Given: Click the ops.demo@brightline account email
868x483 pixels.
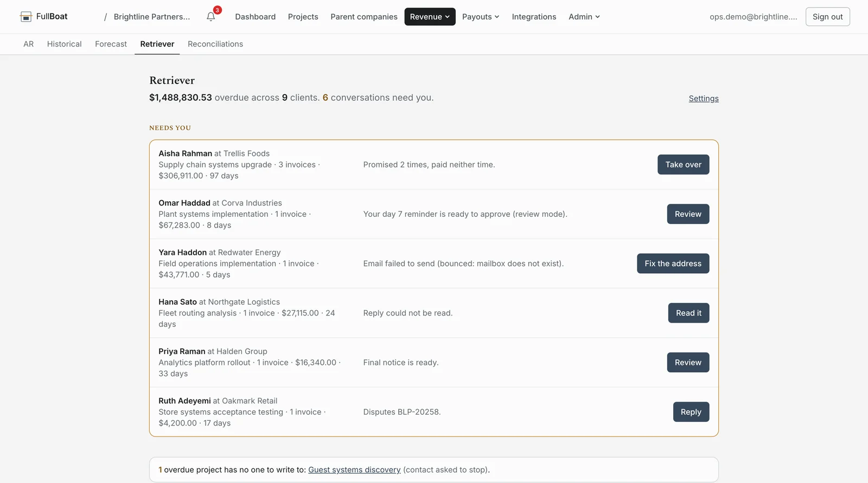Looking at the screenshot, I should pyautogui.click(x=754, y=17).
